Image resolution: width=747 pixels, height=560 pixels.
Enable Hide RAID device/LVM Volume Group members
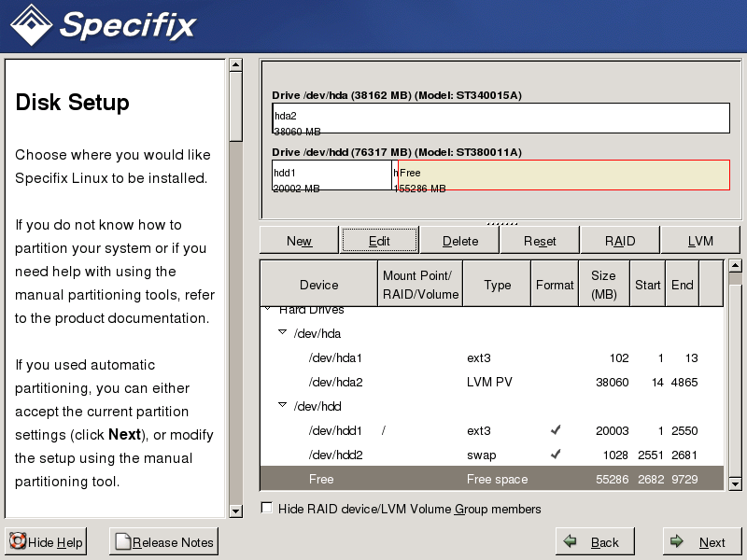267,509
